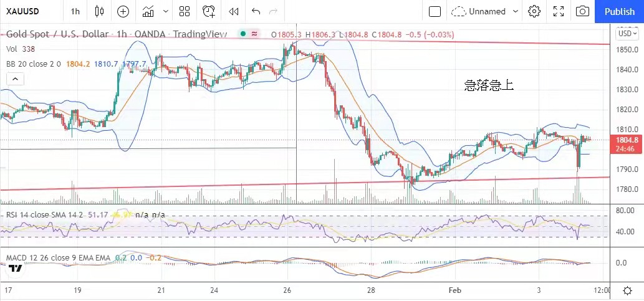644x301 pixels.
Task: Click the compare or add symbol plus icon
Action: (x=123, y=11)
